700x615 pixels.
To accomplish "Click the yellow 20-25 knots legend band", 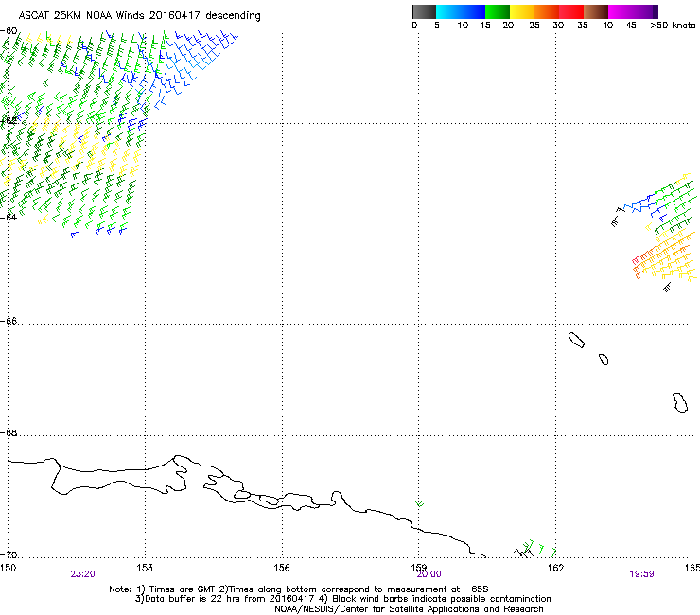I will [x=522, y=11].
